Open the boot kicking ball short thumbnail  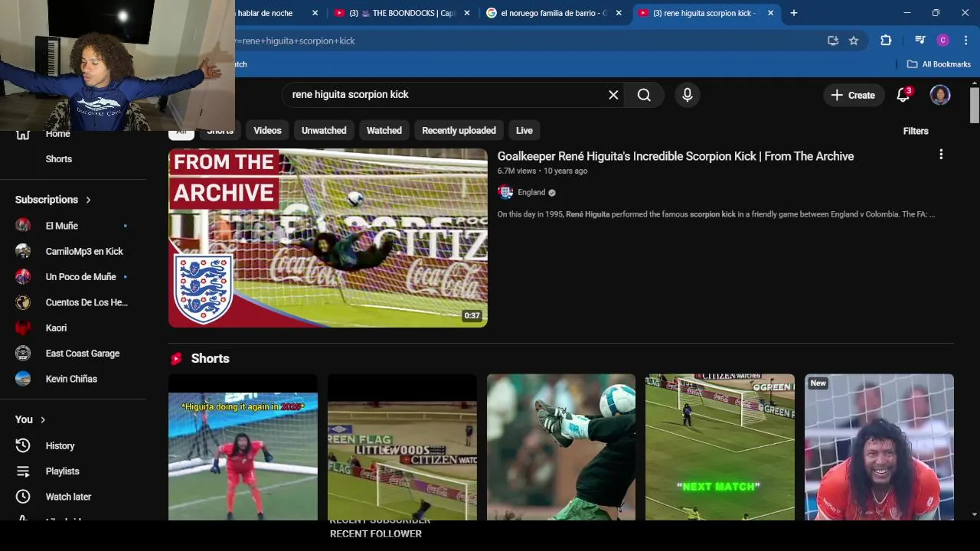point(561,448)
